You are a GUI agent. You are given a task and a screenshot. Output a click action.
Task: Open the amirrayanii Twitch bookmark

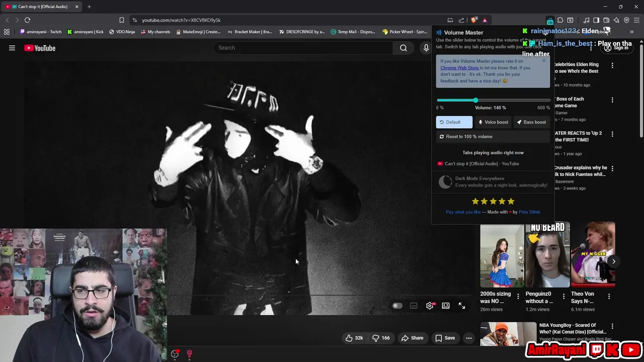tap(41, 32)
